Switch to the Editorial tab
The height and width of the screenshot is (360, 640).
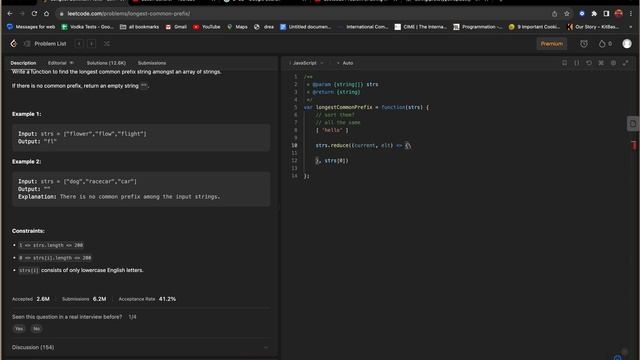60,63
